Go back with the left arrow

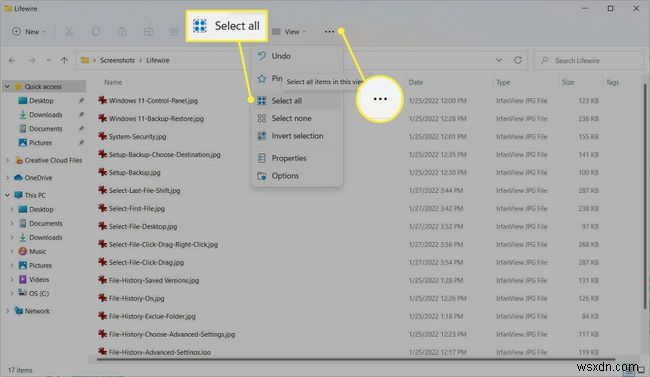click(x=12, y=61)
